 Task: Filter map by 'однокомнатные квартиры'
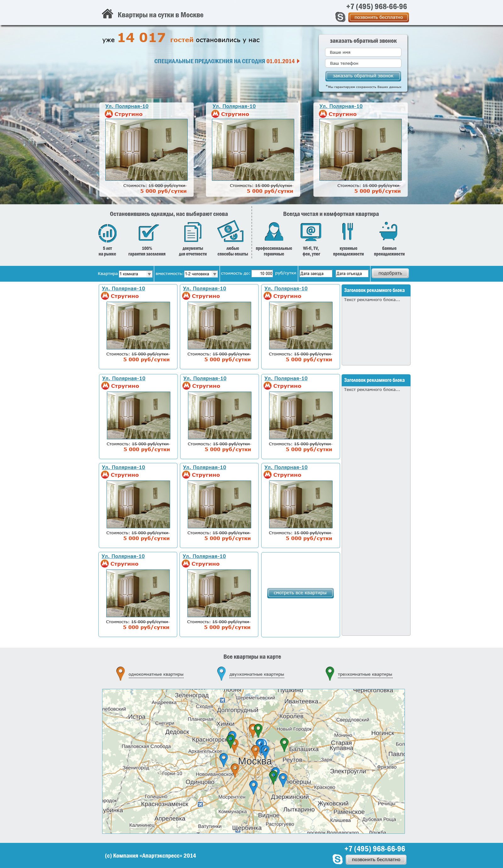pyautogui.click(x=156, y=674)
